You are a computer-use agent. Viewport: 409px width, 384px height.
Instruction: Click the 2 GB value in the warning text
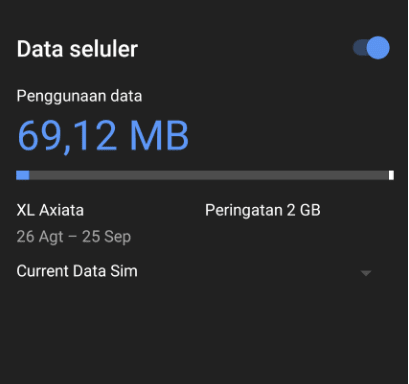[x=304, y=210]
